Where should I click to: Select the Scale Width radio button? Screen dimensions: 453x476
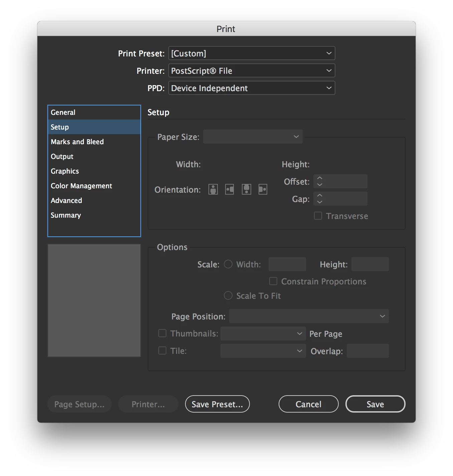point(228,264)
